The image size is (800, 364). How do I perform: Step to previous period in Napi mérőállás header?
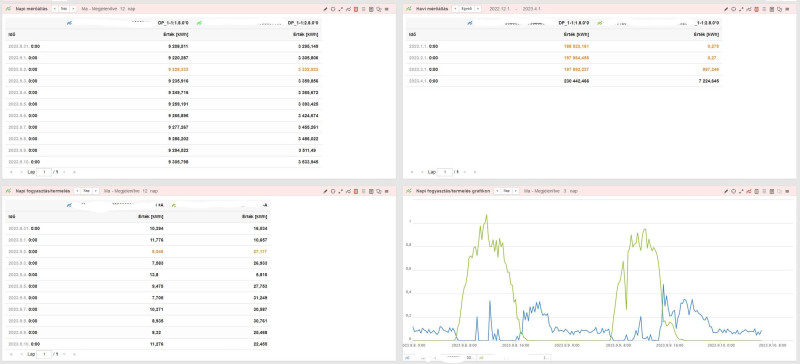(55, 9)
